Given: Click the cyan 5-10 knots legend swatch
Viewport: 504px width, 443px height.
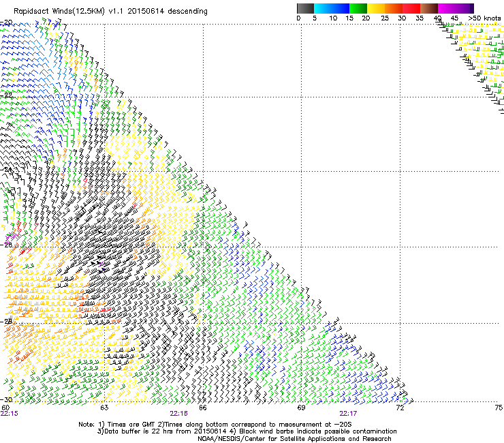Looking at the screenshot, I should click(322, 8).
